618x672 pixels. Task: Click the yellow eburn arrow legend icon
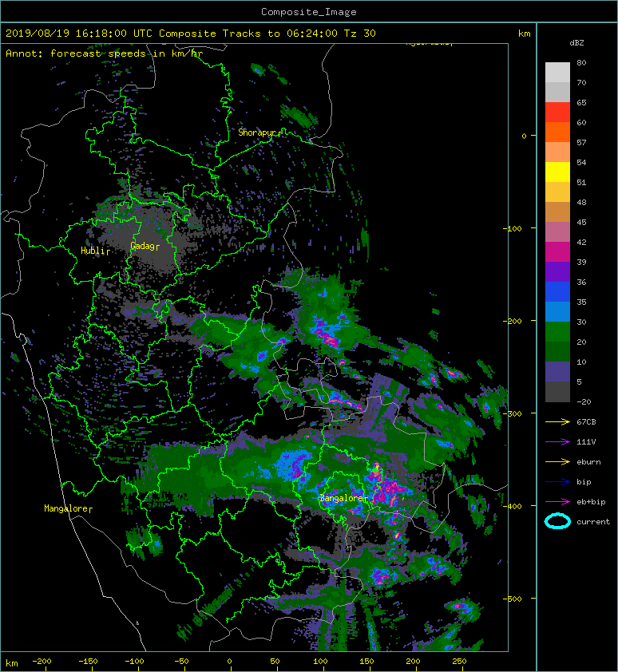tap(557, 461)
